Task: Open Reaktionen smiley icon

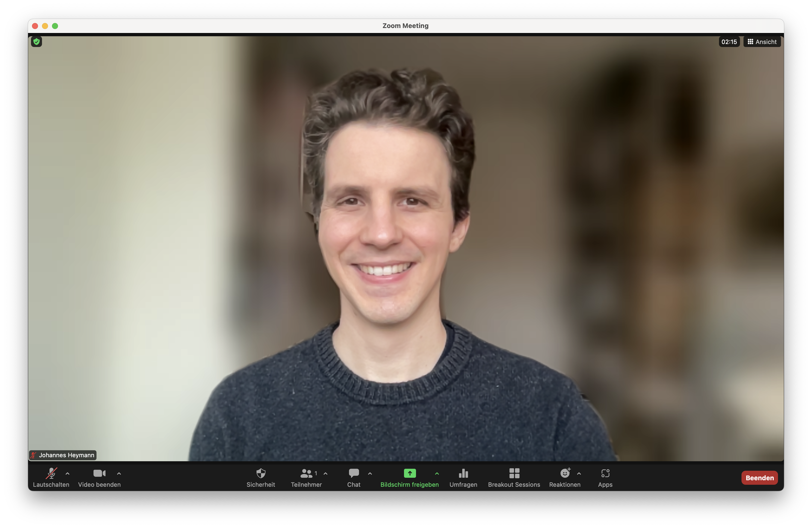Action: (x=565, y=473)
